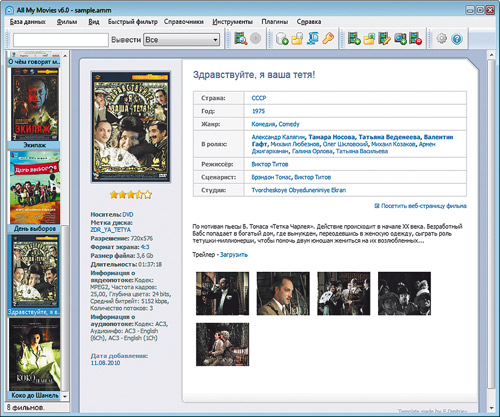Click actor link 'Татьяна Васильева'
The image size is (500, 417).
click(362, 151)
